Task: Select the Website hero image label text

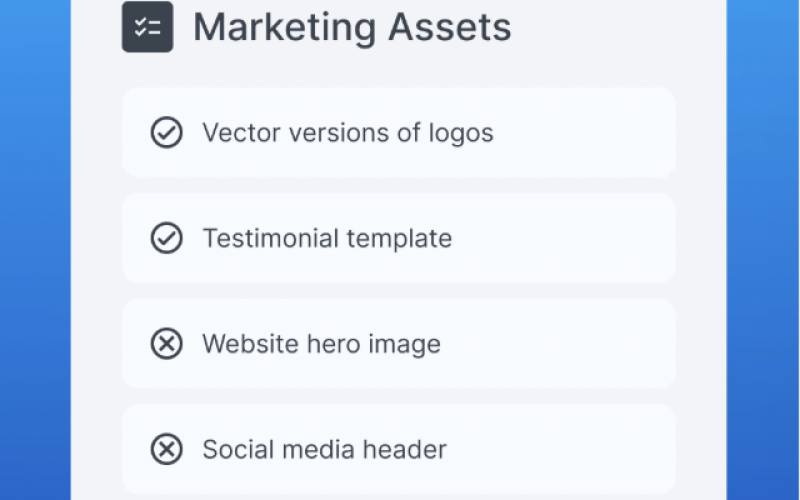Action: tap(321, 344)
